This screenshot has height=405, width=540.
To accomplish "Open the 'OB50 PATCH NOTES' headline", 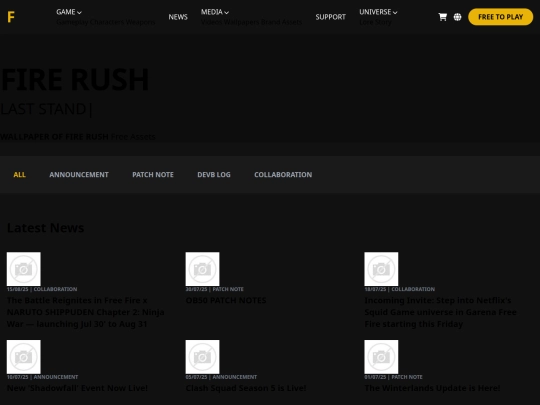I will 226,300.
